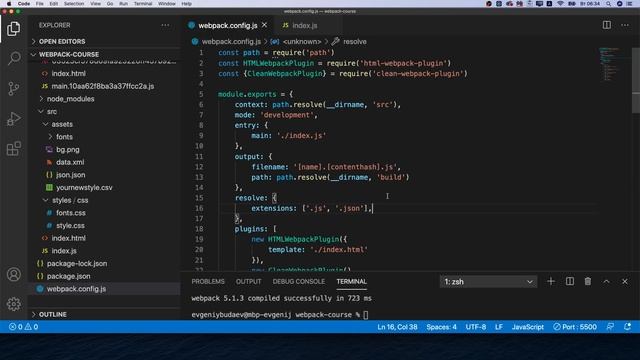Viewport: 640px width, 360px height.
Task: Open the Apple menu
Action: [x=9, y=4]
